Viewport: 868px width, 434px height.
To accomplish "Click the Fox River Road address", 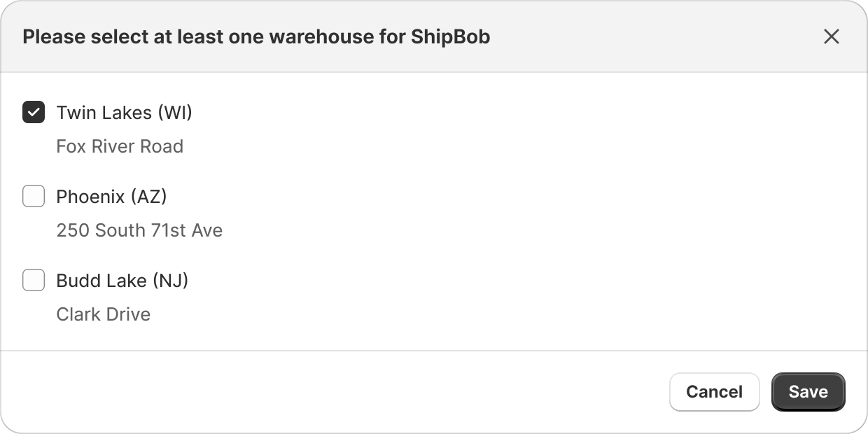I will coord(120,146).
